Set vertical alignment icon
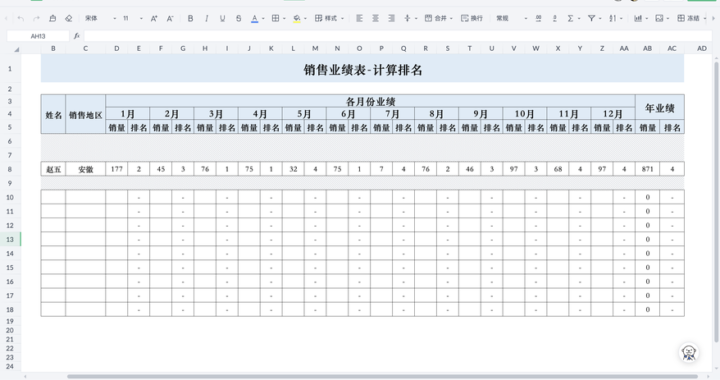Viewport: 720px width, 380px height. [x=407, y=18]
